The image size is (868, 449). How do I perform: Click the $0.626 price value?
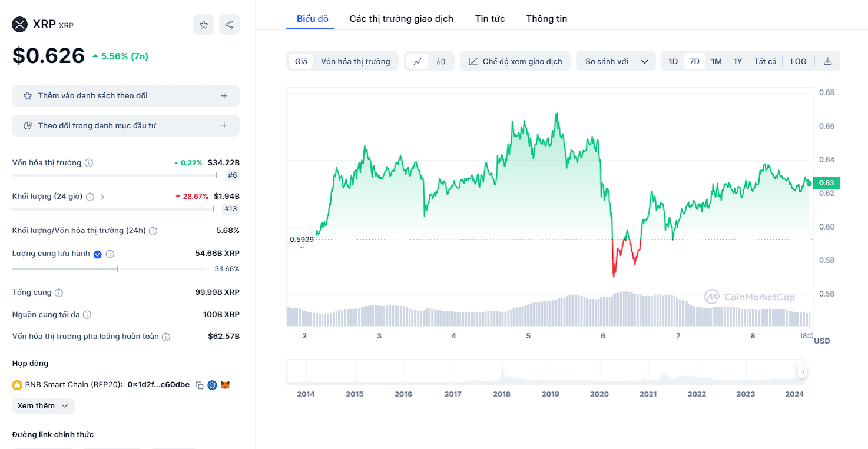[49, 56]
